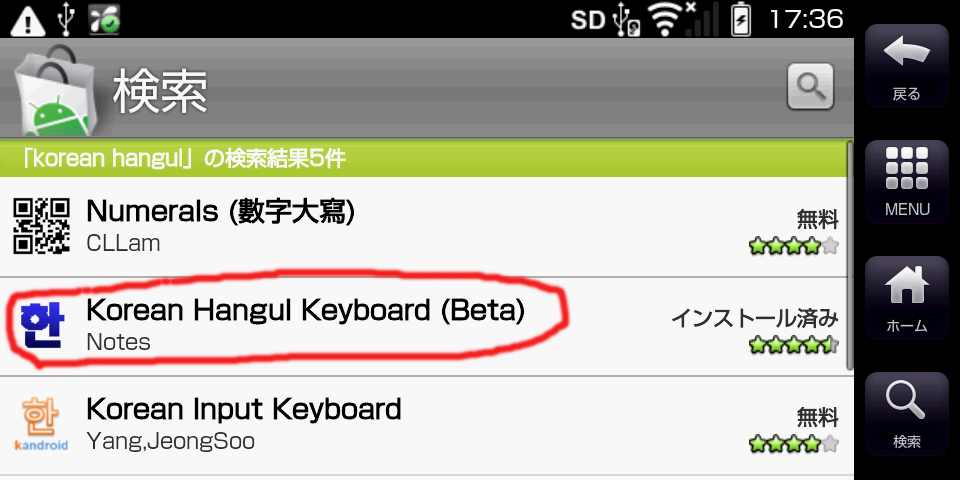
Task: Tap the orange kandroid app icon
Action: coord(41,424)
